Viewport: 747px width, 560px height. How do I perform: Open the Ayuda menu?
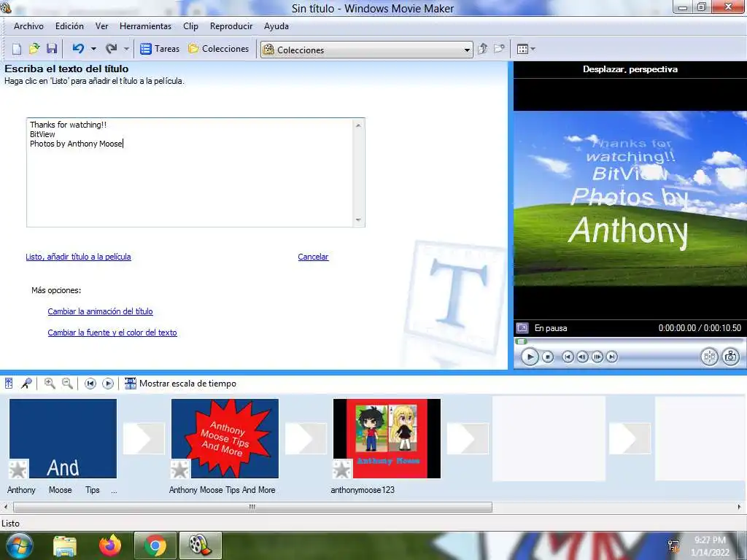276,26
